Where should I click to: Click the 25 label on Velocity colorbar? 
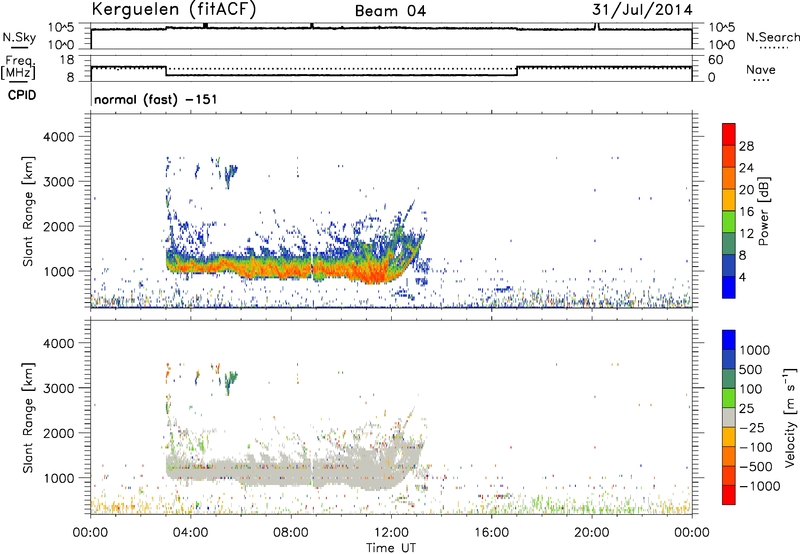click(746, 408)
